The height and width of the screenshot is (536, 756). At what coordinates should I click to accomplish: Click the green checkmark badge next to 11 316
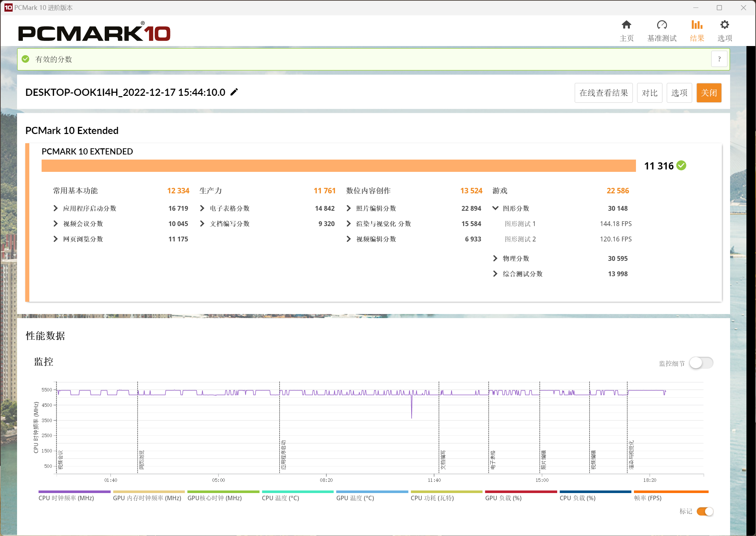[682, 166]
